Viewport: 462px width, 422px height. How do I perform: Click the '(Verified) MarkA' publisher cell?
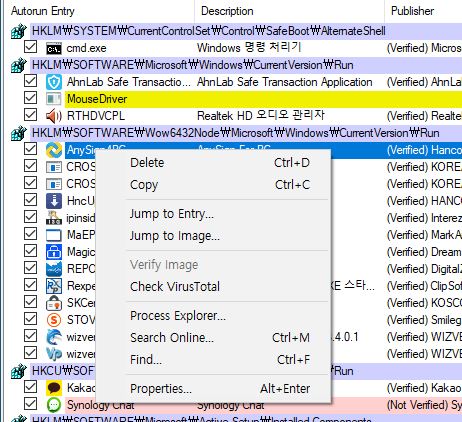[424, 235]
